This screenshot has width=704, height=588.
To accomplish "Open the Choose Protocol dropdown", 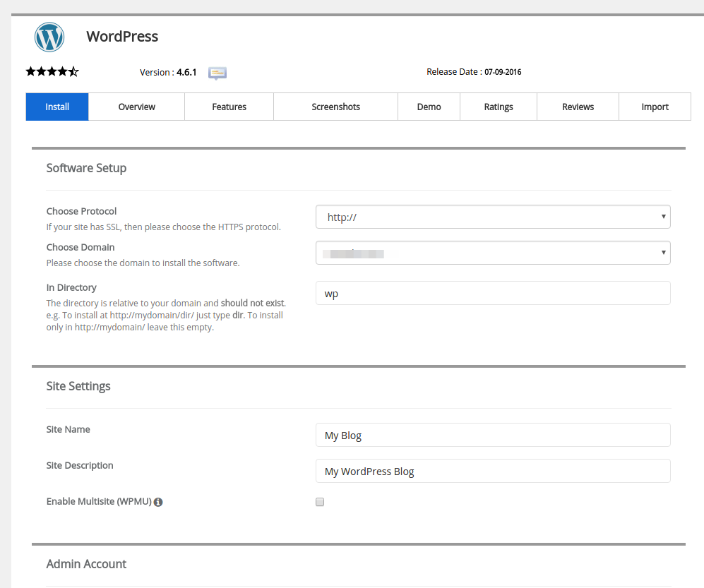I will 492,217.
